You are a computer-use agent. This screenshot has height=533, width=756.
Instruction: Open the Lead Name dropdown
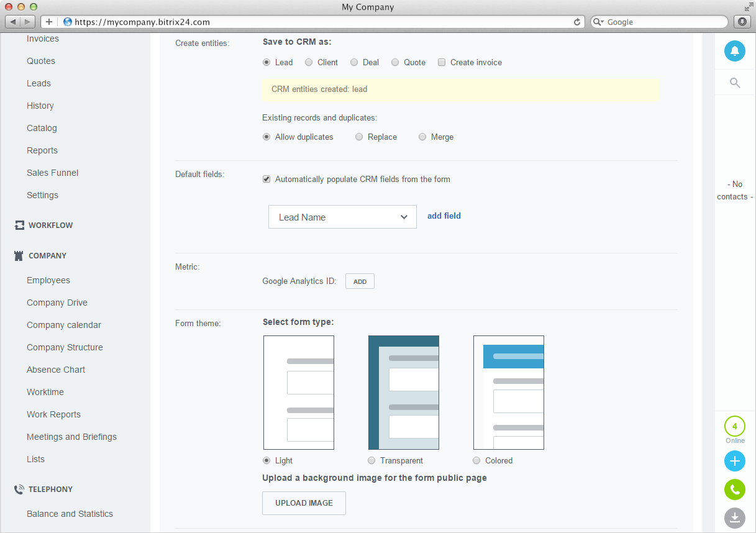(x=342, y=217)
